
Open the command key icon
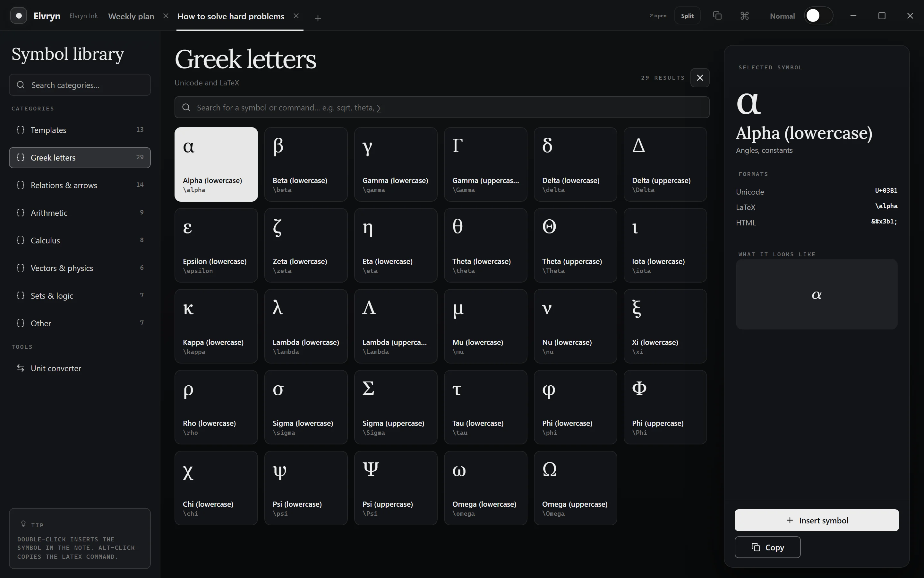click(745, 16)
